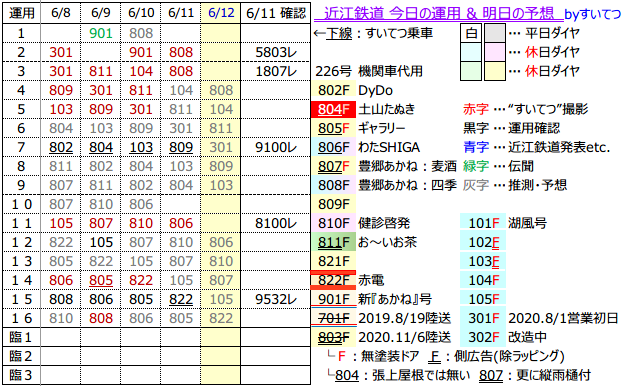Click the pink holiday legend swatch
This screenshot has width=629, height=386.
[x=495, y=52]
